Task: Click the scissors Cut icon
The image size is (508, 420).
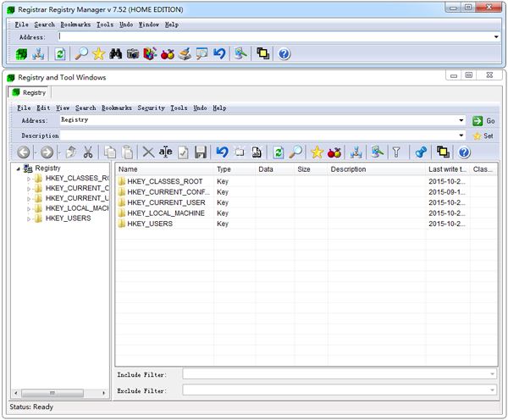Action: 88,152
